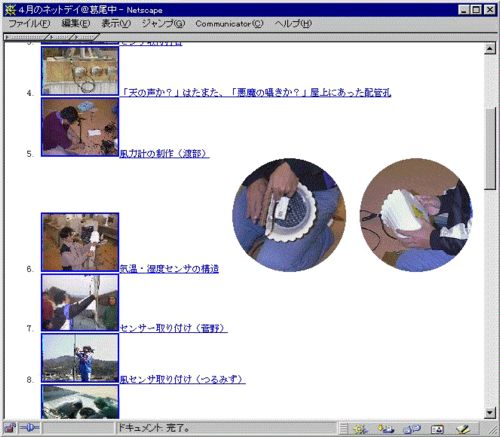Click the component bar grip handle
Screen dimensions: 500x437
coord(344,429)
